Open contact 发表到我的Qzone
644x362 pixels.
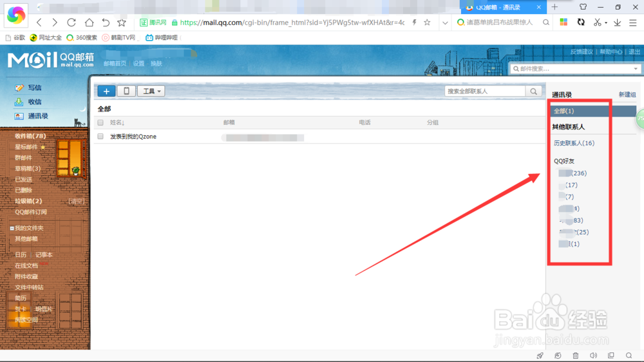[133, 137]
